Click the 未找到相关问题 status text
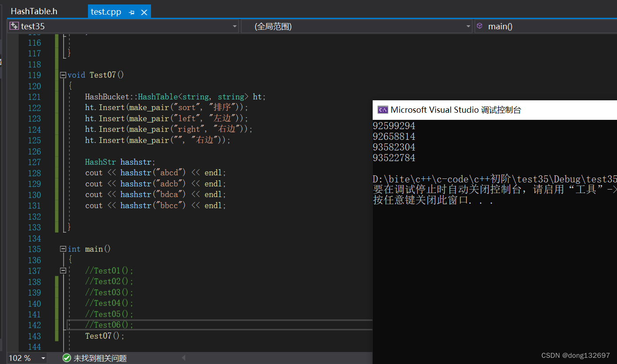 [x=100, y=358]
